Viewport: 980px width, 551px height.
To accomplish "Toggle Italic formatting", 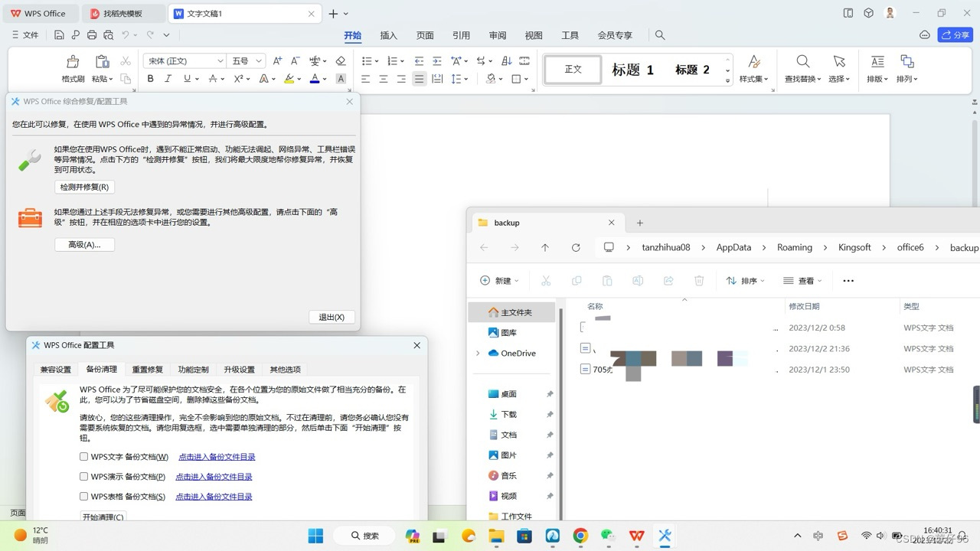I will click(168, 79).
